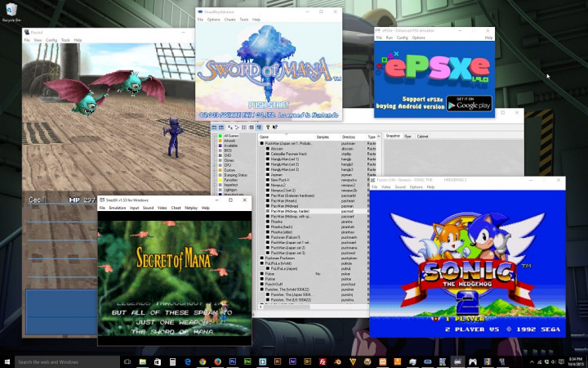Open Tools menu in the DS emulator window
588x368 pixels.
tap(65, 40)
